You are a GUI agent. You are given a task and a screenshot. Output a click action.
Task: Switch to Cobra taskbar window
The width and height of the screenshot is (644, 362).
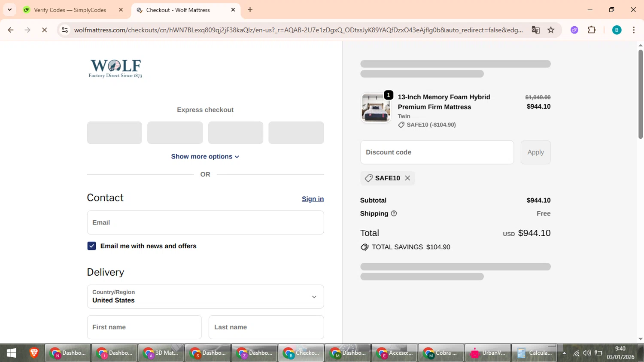tap(441, 353)
